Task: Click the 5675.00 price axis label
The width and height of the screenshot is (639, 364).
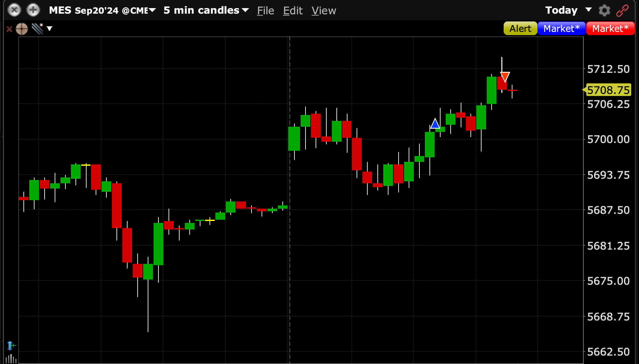Action: coord(608,281)
